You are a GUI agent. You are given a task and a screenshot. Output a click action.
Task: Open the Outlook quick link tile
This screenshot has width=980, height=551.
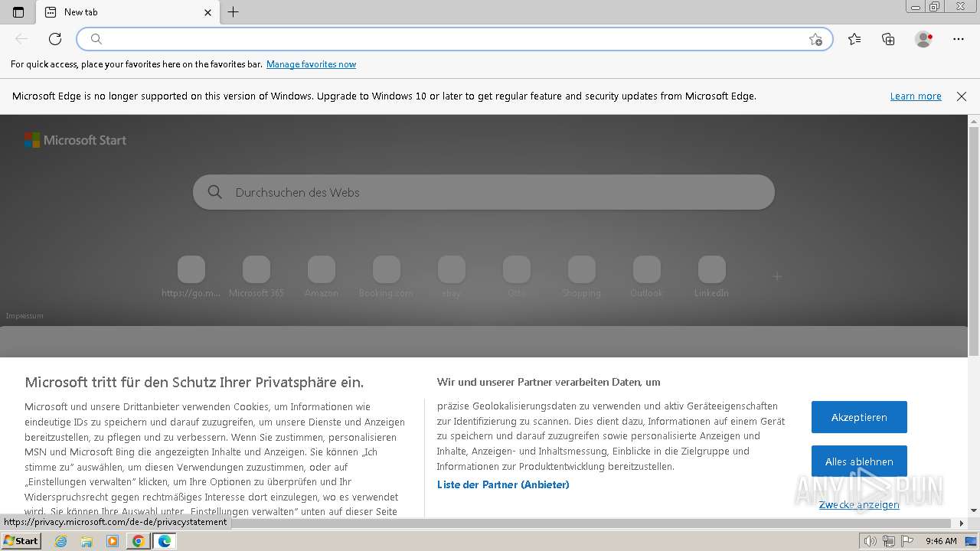tap(647, 277)
